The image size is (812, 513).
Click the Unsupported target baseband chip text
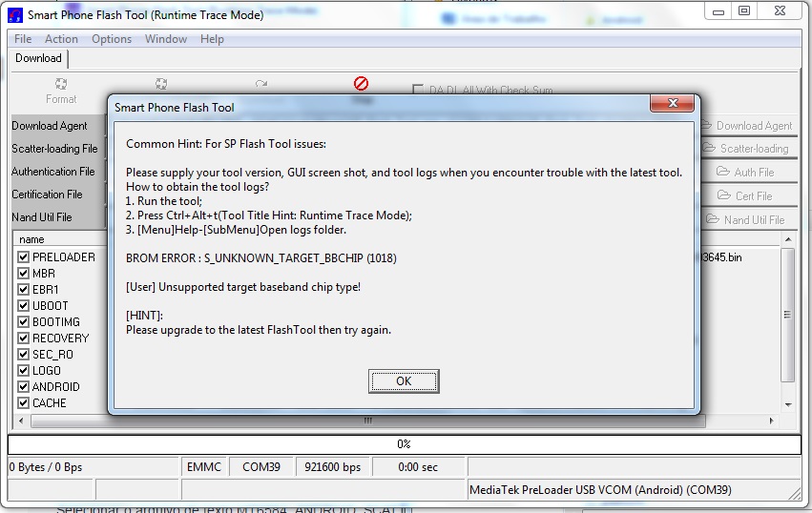pos(243,287)
